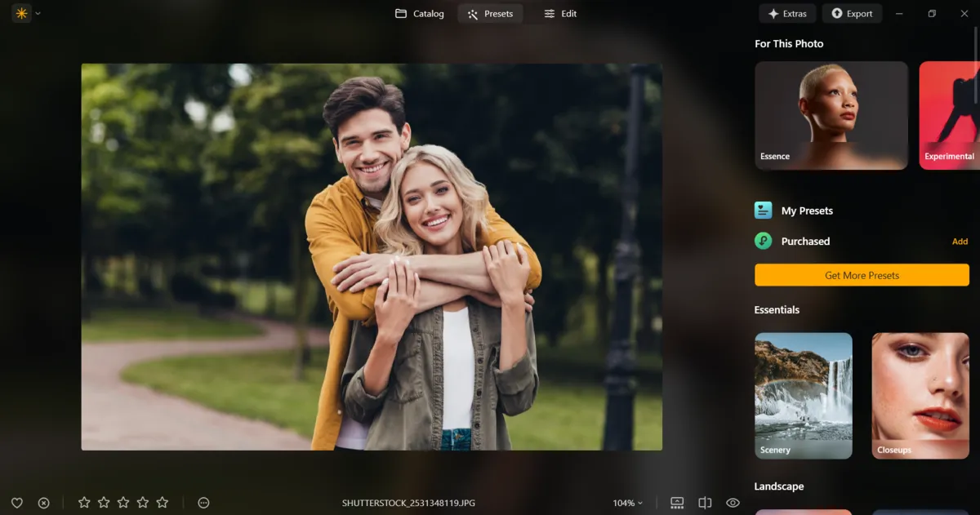Click the Luminar logo icon at top left

pyautogui.click(x=21, y=13)
